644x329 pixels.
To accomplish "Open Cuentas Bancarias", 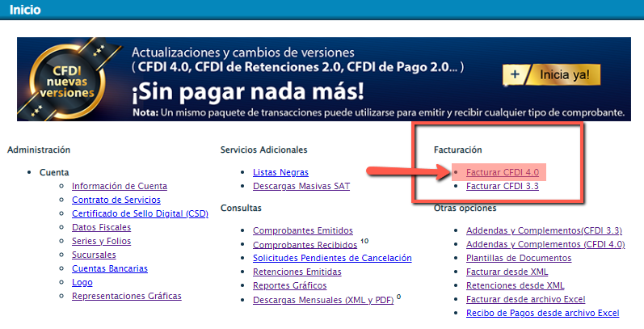I will pos(110,268).
